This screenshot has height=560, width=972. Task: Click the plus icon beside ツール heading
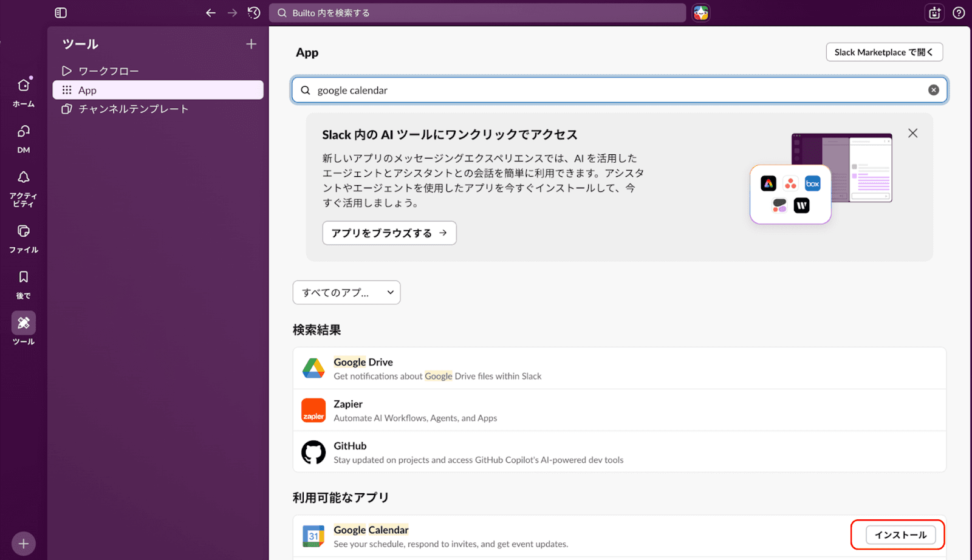252,44
